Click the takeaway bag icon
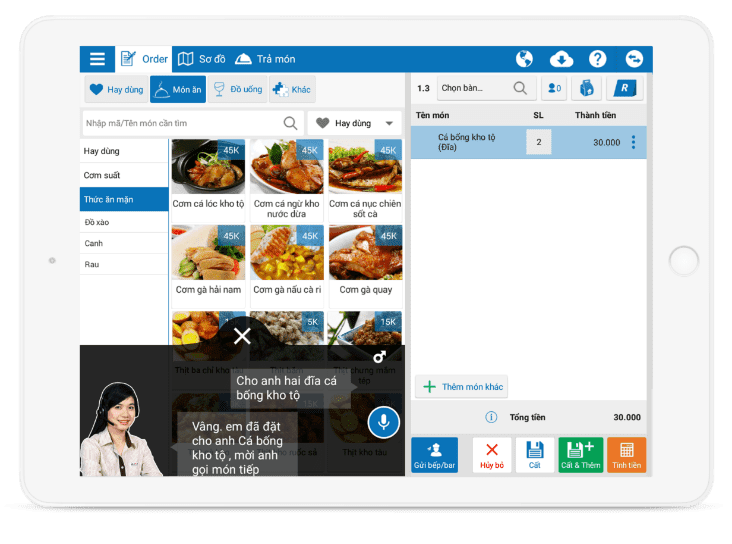Image resolution: width=732 pixels, height=544 pixels. click(586, 88)
